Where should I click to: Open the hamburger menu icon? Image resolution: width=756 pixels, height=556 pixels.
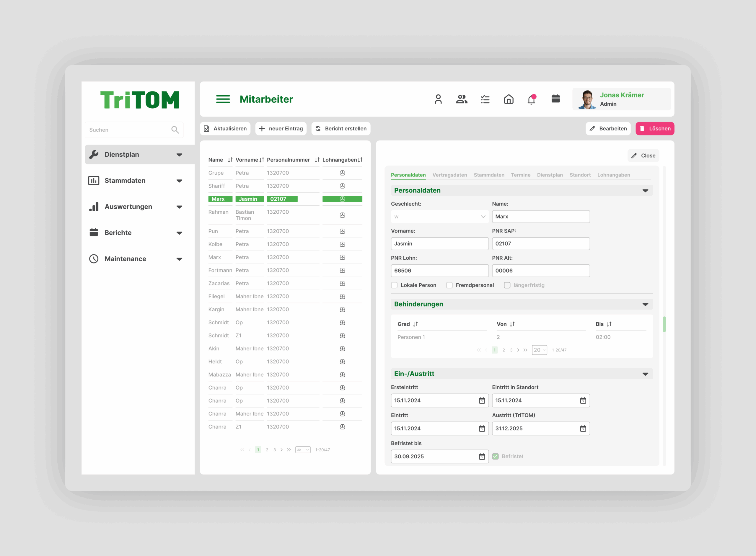coord(223,99)
